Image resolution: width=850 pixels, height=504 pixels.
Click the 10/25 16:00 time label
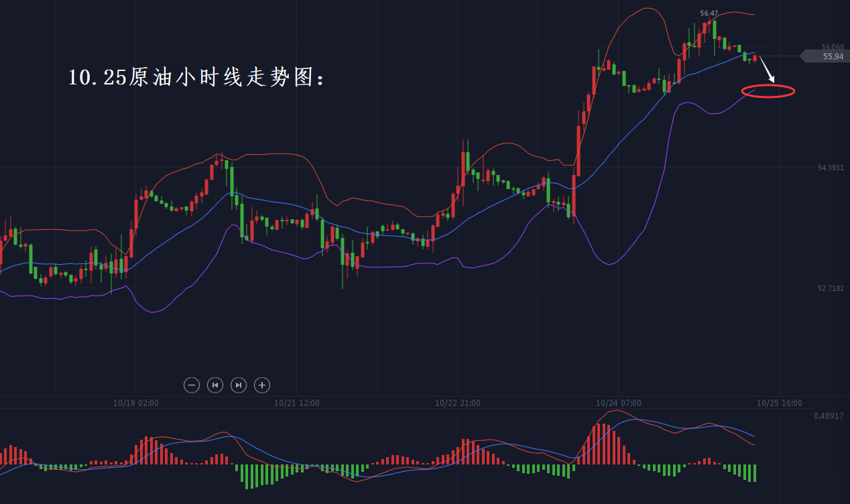point(780,403)
